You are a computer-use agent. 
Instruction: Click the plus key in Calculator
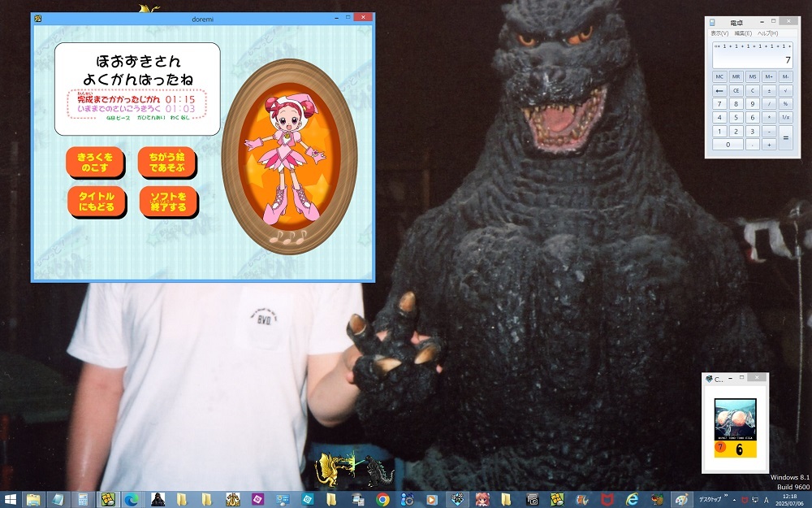[x=769, y=145]
